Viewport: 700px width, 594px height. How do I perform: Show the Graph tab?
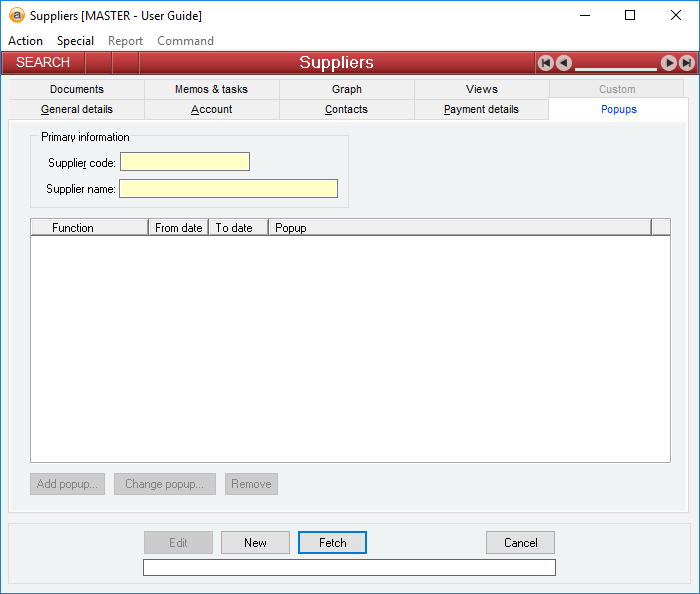pos(347,89)
